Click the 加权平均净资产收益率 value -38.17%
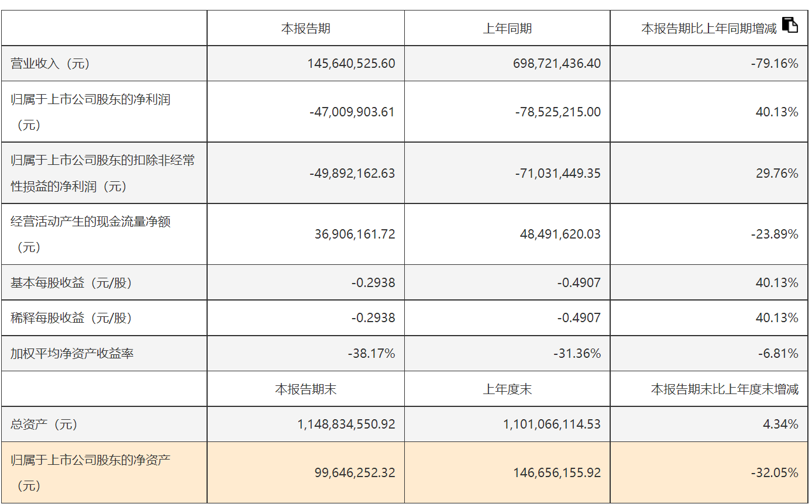Screen dimensions: 812x504 tap(371, 353)
